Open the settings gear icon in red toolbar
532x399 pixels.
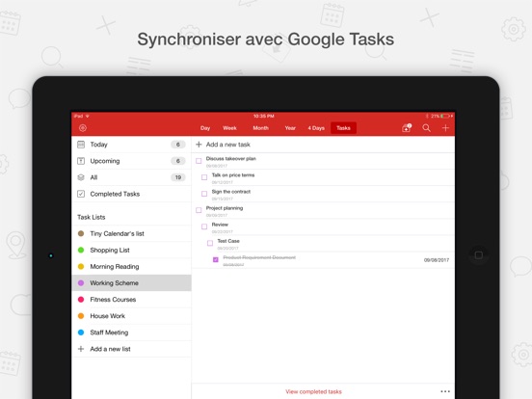click(x=83, y=128)
